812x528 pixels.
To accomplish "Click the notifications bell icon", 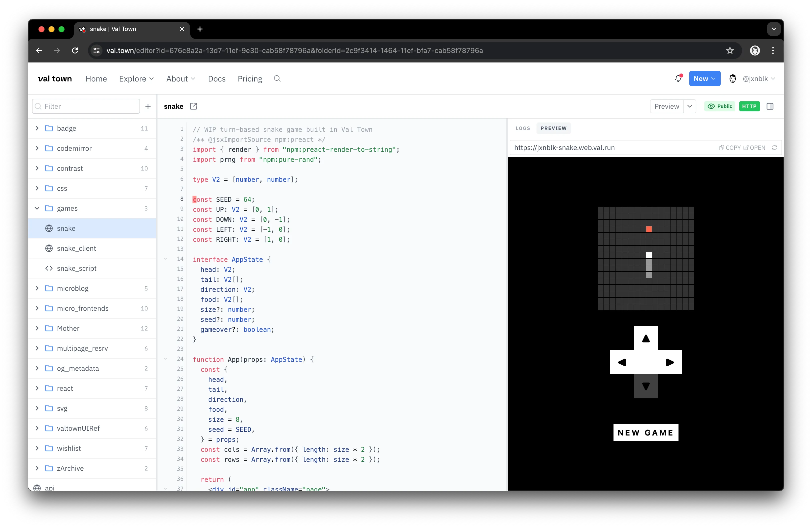I will (677, 78).
